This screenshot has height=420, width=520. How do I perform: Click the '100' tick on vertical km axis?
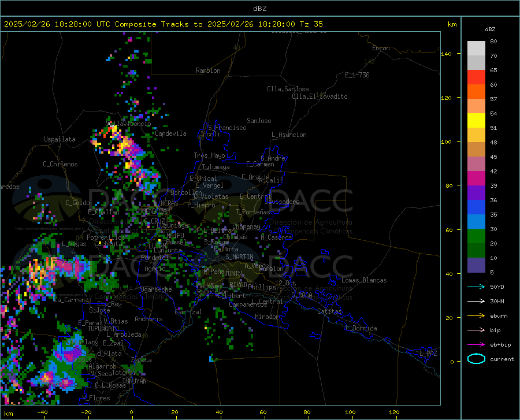pyautogui.click(x=446, y=142)
